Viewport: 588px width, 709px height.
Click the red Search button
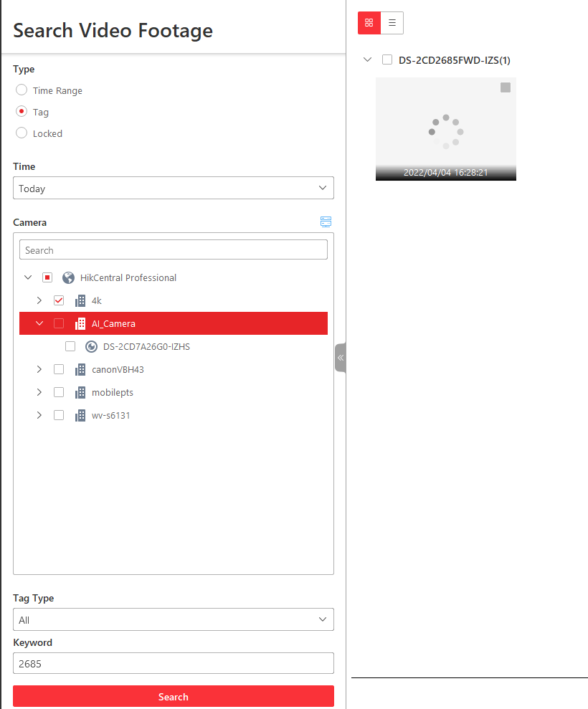174,697
